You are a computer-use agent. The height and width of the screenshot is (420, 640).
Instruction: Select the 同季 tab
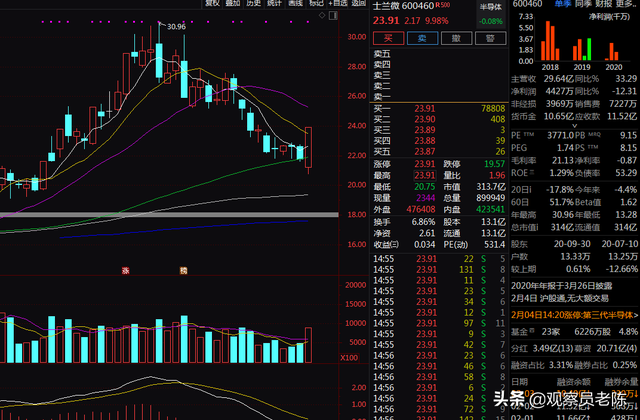click(x=584, y=4)
